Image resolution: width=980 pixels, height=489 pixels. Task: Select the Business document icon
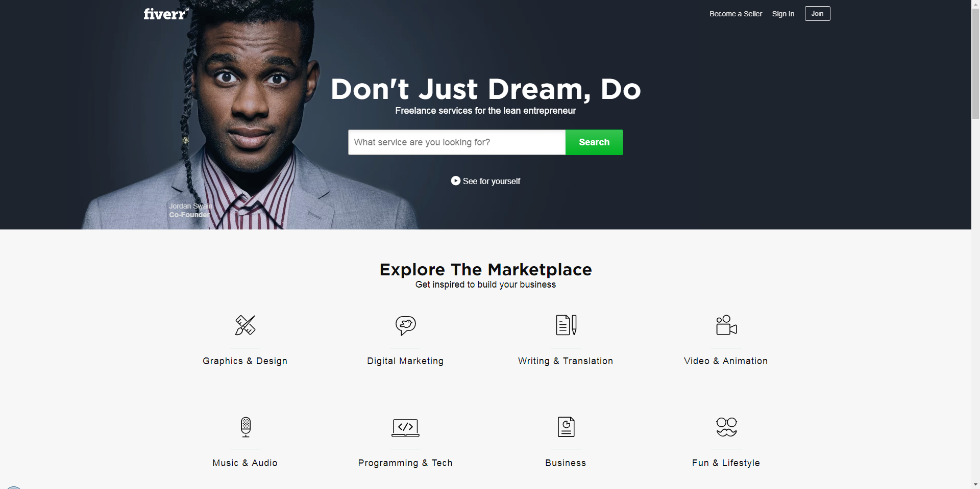pos(566,427)
